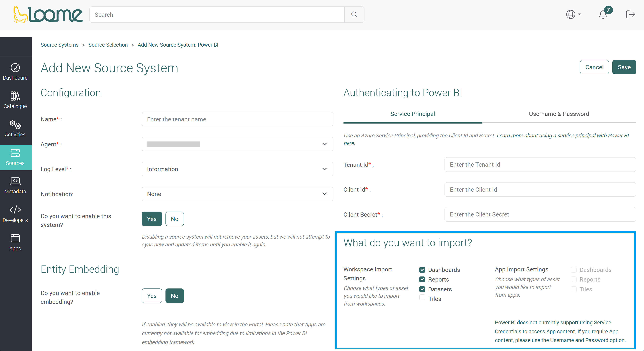Click the Cancel button
The image size is (644, 351).
click(594, 67)
